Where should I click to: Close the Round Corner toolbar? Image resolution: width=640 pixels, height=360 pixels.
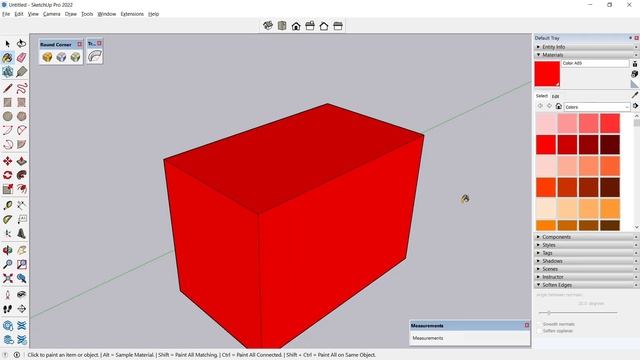[80, 44]
